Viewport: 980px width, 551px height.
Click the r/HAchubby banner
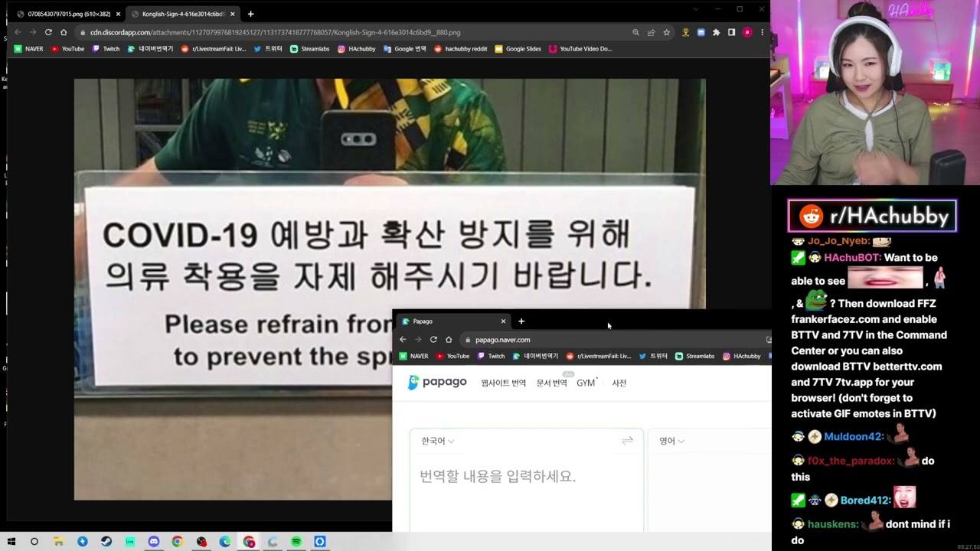click(872, 216)
